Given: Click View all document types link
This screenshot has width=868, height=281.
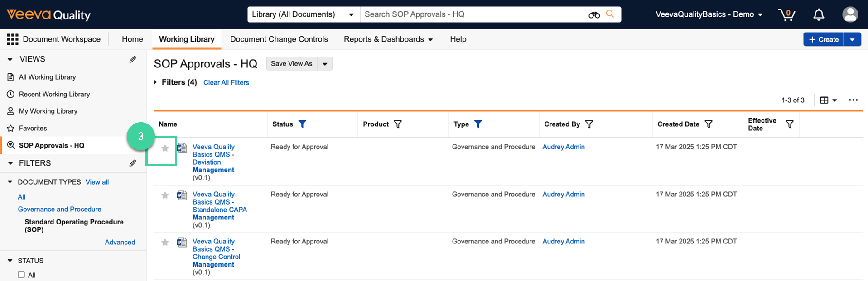Looking at the screenshot, I should (x=97, y=182).
